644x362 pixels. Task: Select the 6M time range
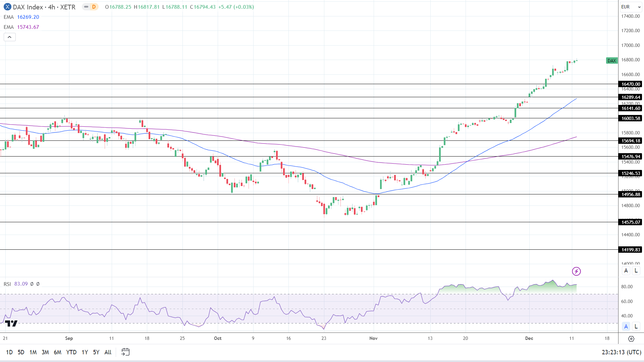point(57,352)
